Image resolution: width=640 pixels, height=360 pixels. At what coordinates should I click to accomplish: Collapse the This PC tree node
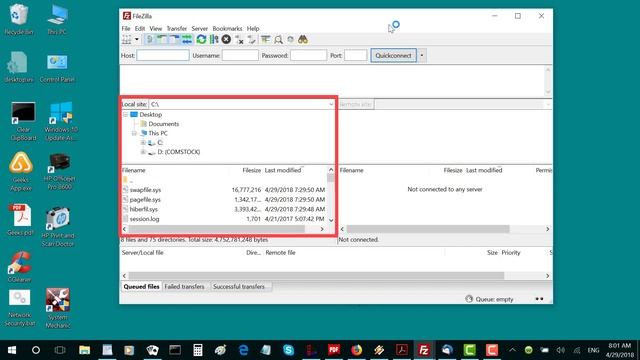coord(134,133)
